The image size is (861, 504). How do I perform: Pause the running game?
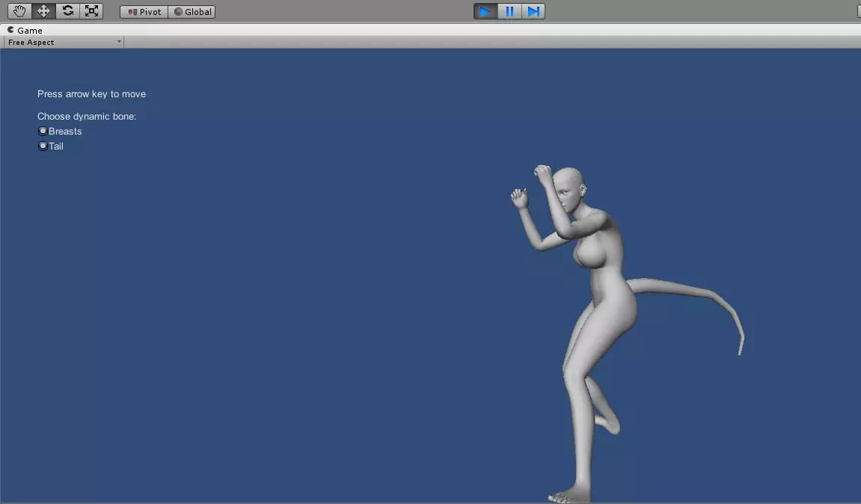(509, 10)
